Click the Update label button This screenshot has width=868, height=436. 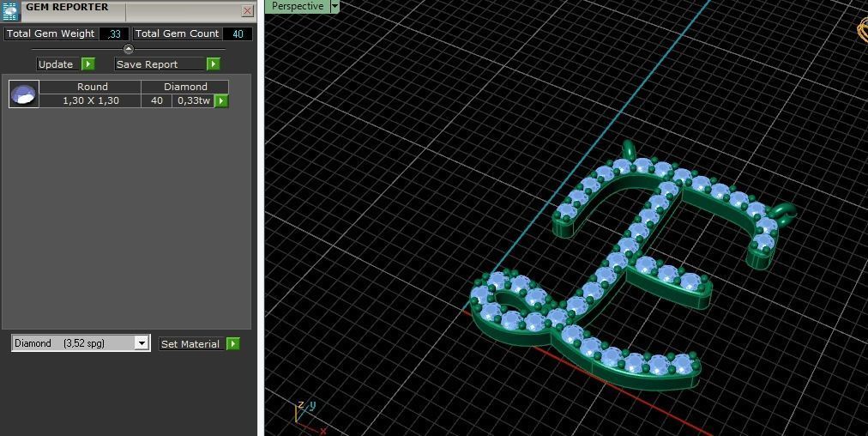pos(58,64)
